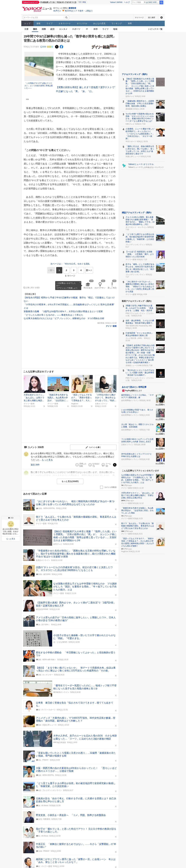This screenshot has width=186, height=868.
Task: Go to article page 2
Action: [66, 270]
